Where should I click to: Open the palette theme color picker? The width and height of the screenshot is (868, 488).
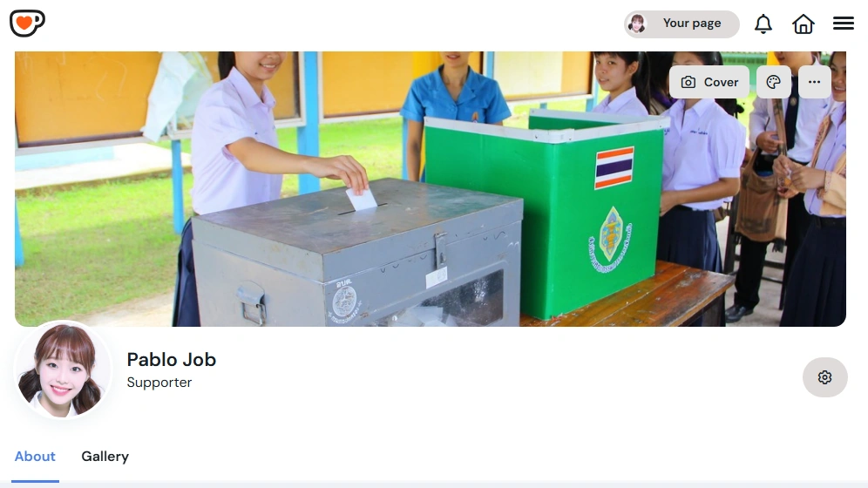click(773, 82)
